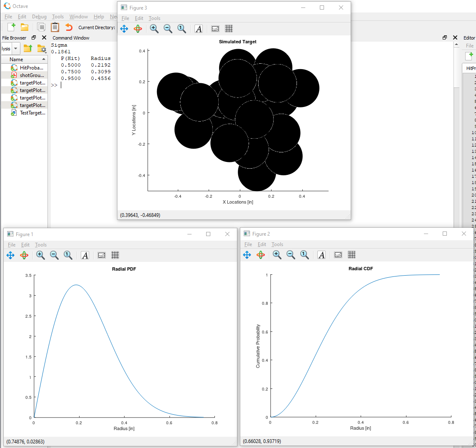476x448 pixels.
Task: Open the File Browser directory dropdown
Action: 15,49
